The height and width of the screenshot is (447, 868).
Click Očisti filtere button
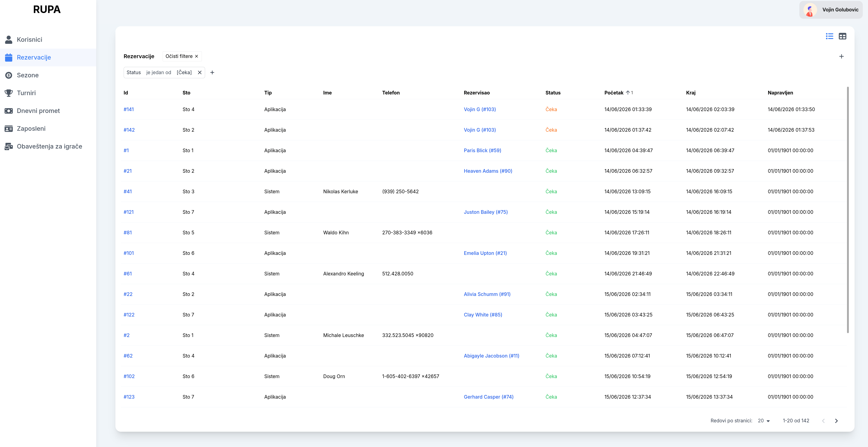[x=182, y=56]
